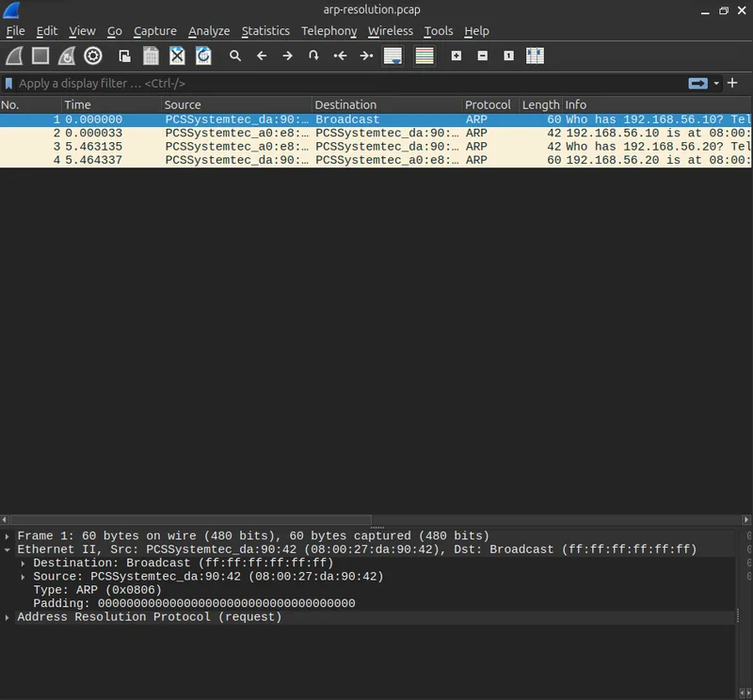Go to specified packet icon
Screen dimensions: 753x700
313,56
